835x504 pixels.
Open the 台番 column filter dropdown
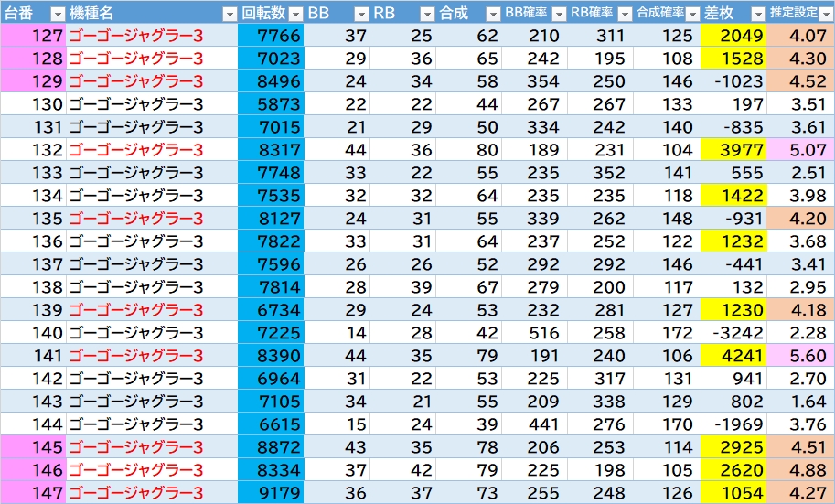pos(57,14)
